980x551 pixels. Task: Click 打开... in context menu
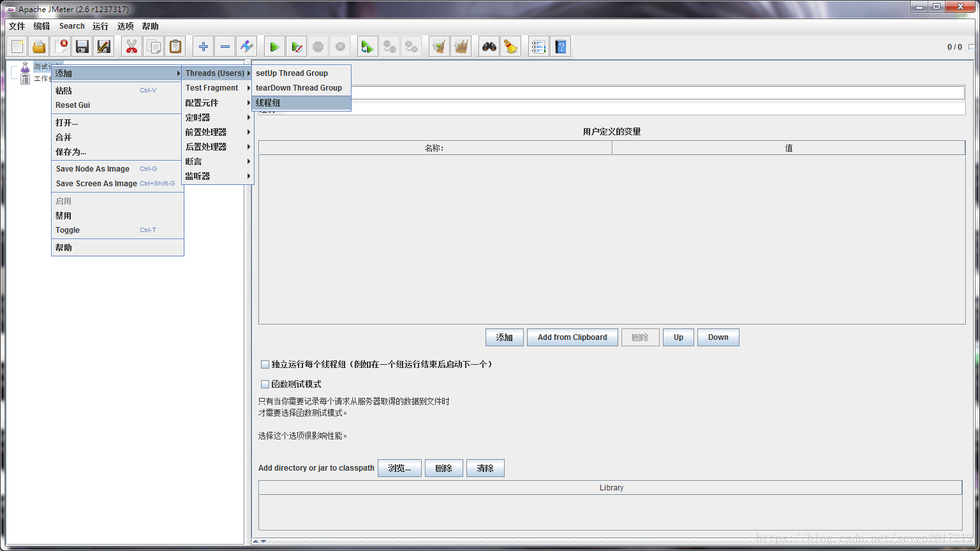117,122
